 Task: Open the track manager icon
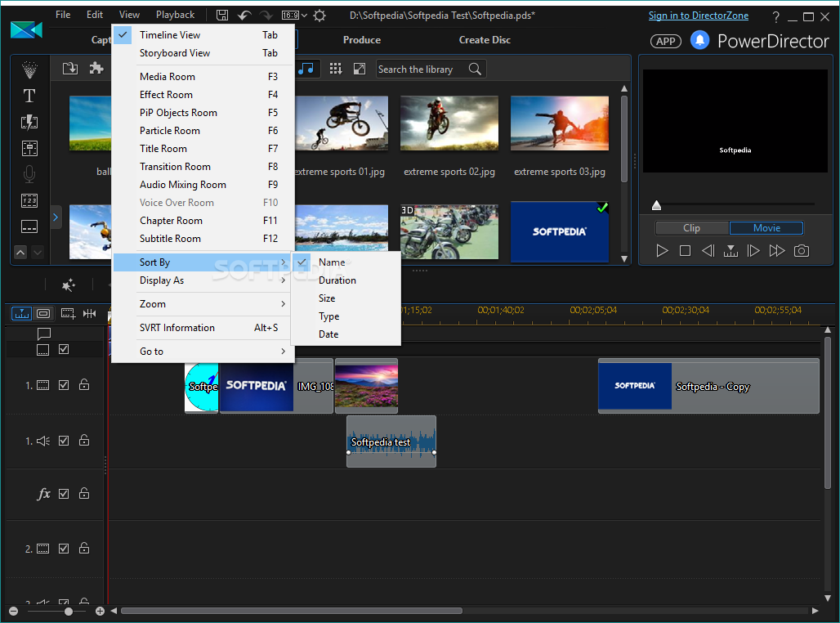click(x=68, y=314)
